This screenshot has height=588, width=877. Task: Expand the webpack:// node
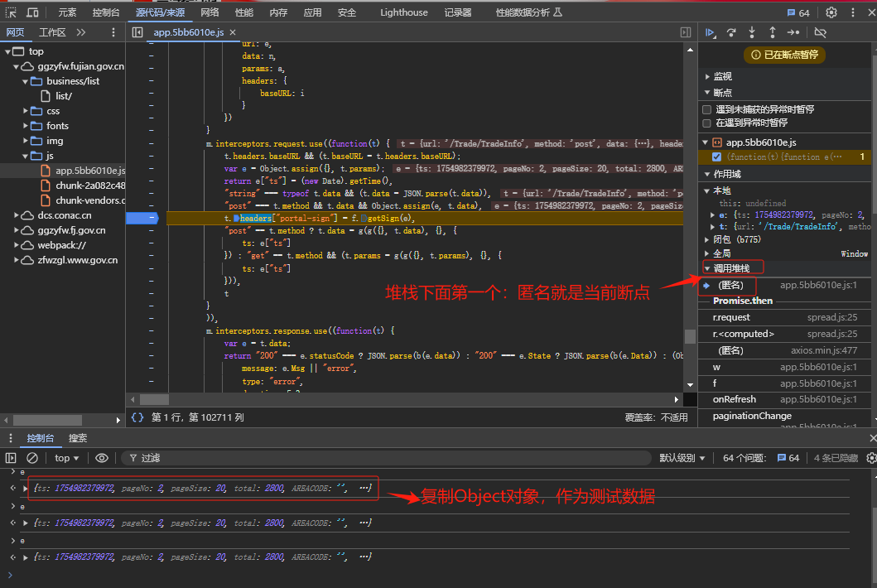click(17, 246)
